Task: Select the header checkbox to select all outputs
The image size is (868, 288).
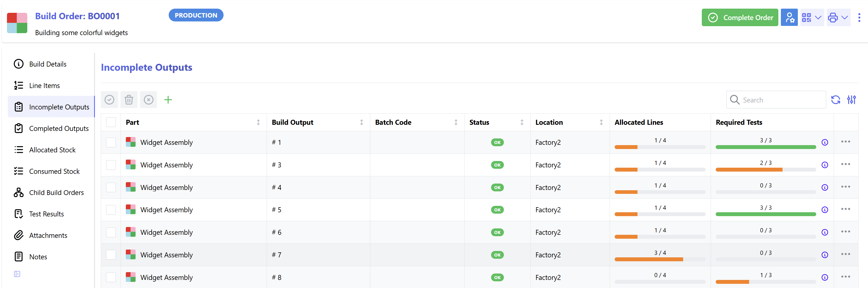Action: coord(111,122)
